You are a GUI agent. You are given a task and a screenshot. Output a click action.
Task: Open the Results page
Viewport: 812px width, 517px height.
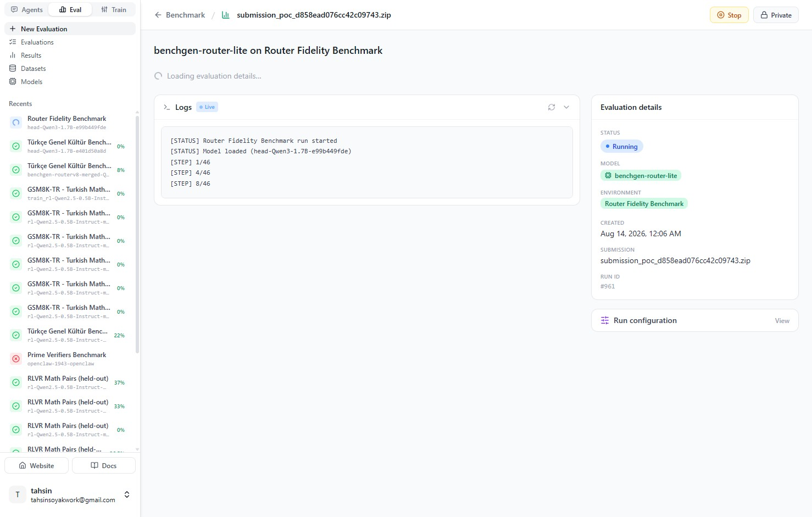click(70, 55)
